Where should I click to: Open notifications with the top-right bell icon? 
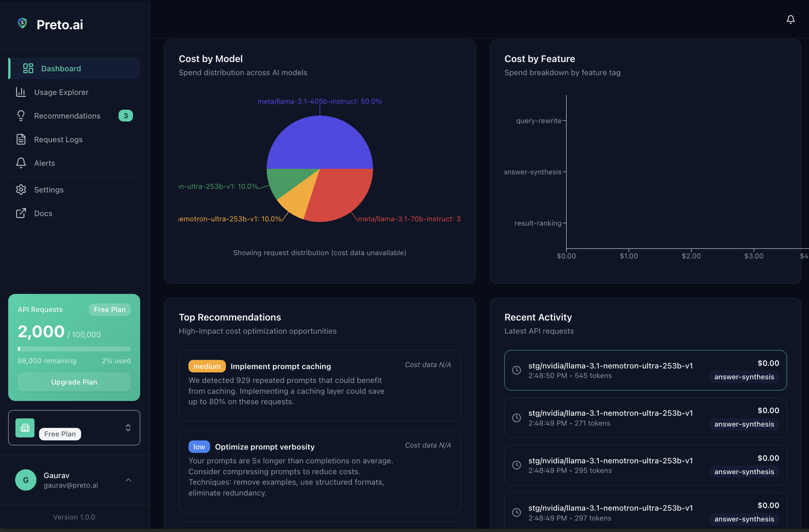click(x=790, y=19)
